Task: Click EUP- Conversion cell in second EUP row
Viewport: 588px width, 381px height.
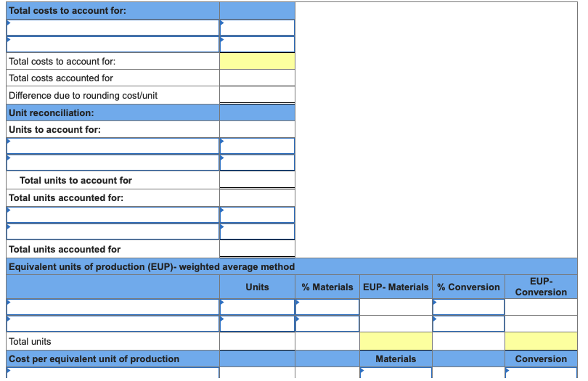Action: point(541,324)
